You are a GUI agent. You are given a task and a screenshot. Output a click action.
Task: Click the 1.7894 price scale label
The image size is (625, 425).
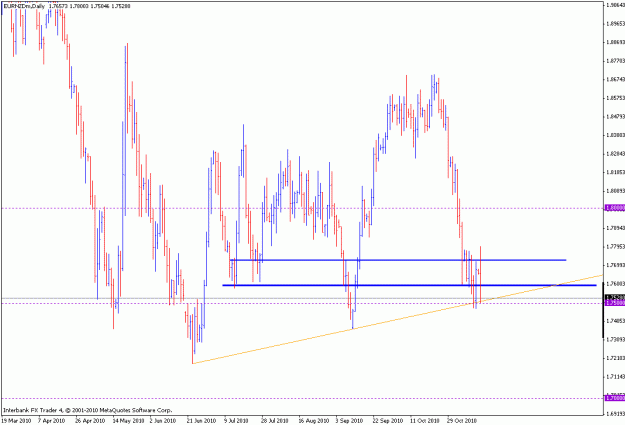tap(615, 228)
